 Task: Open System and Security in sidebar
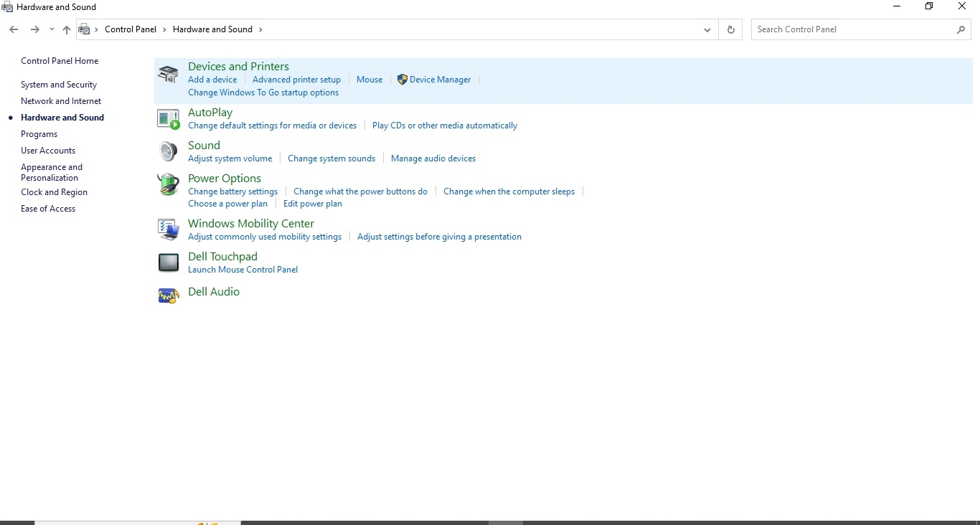pyautogui.click(x=59, y=85)
